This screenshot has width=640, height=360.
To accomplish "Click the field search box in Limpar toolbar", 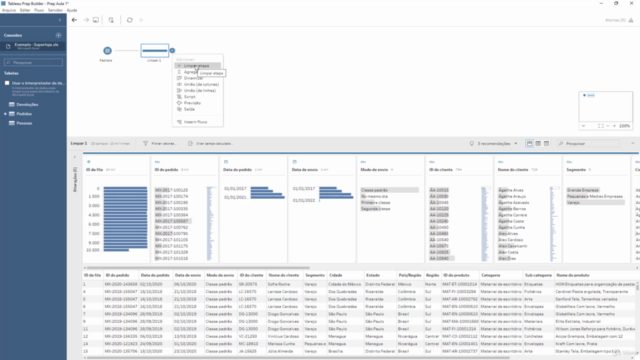I will click(588, 144).
